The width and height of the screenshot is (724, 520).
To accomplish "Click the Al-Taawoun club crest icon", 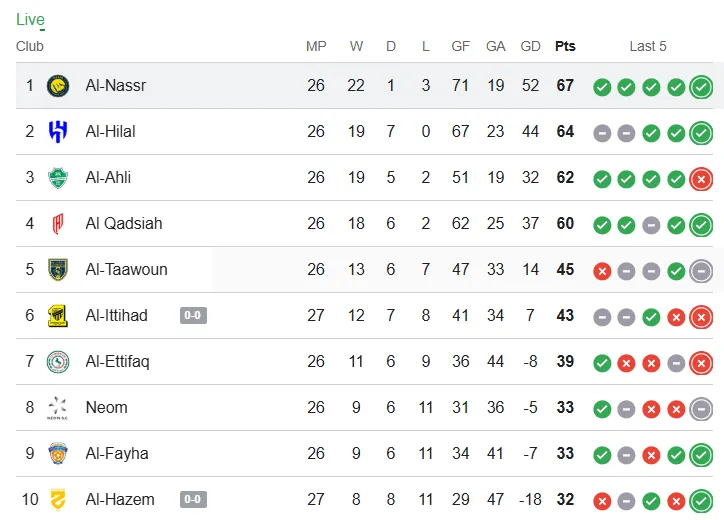I will 58,270.
